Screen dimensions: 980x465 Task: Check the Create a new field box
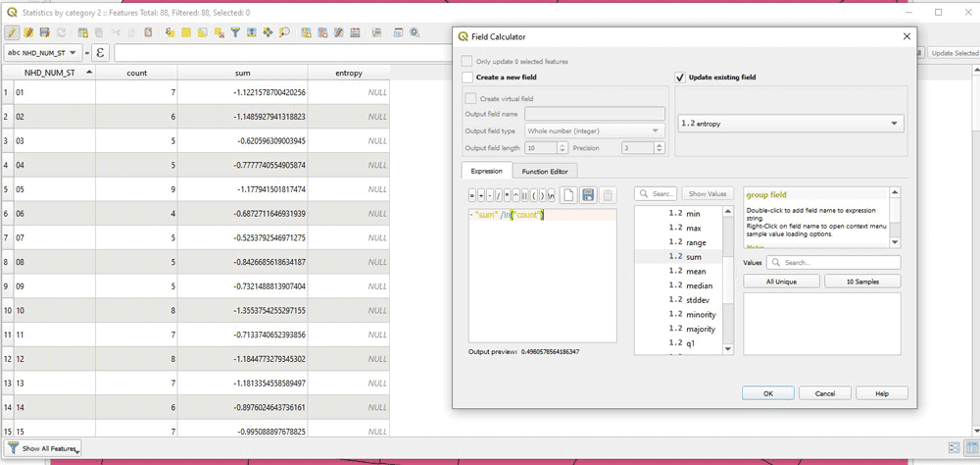coord(467,77)
